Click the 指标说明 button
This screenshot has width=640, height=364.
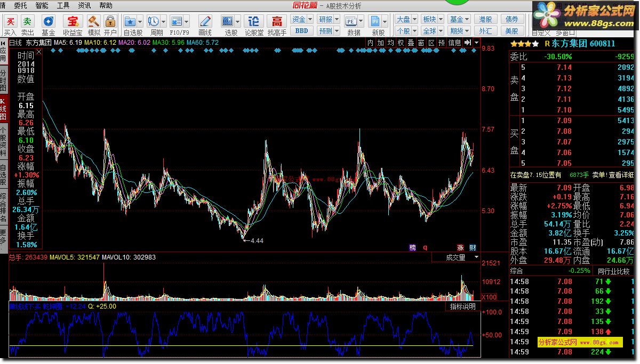click(x=463, y=306)
